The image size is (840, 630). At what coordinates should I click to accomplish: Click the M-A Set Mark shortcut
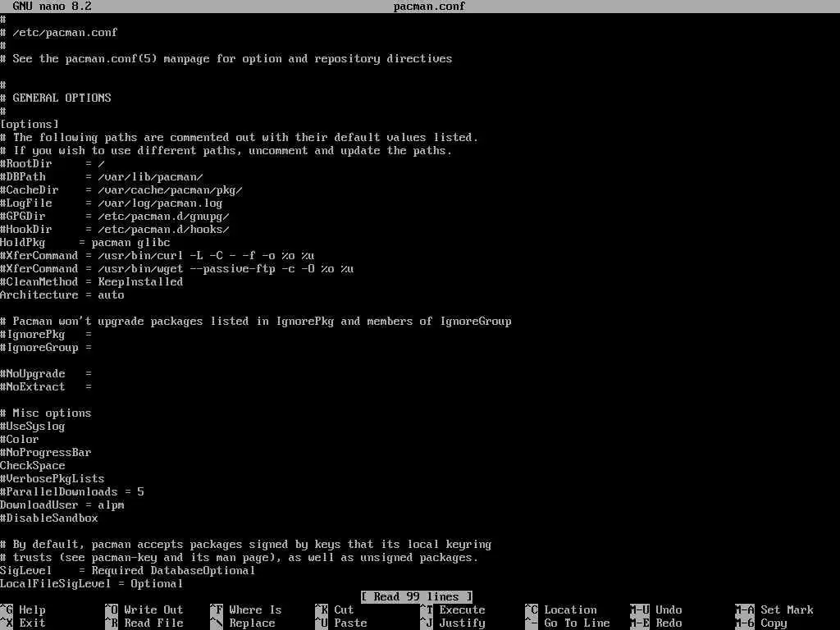click(x=774, y=609)
